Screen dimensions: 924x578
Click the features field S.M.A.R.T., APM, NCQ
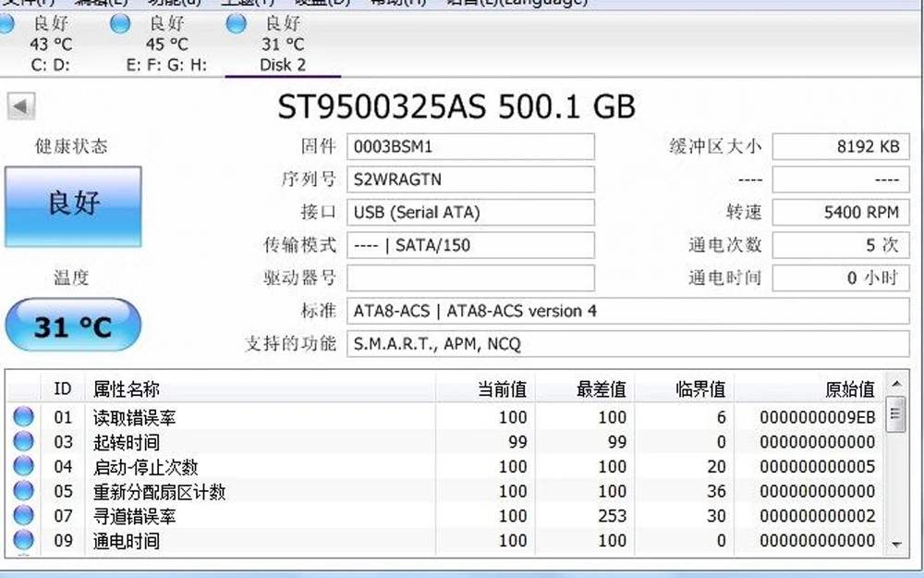[x=627, y=344]
